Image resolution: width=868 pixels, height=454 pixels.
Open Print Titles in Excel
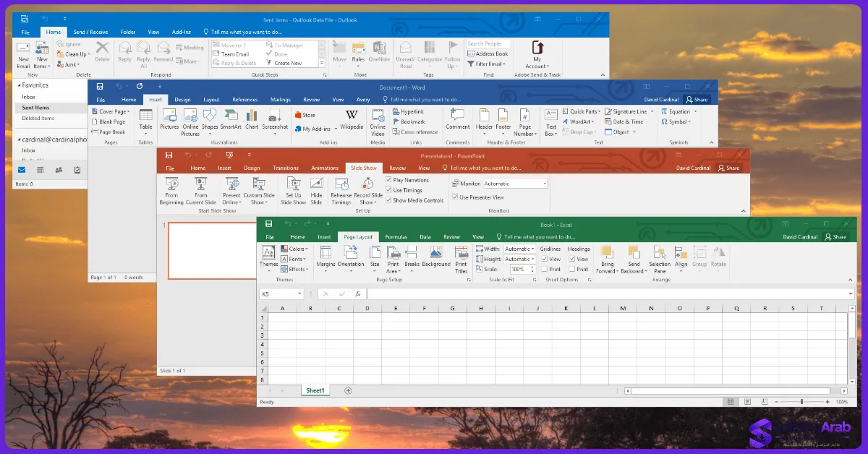[x=461, y=260]
